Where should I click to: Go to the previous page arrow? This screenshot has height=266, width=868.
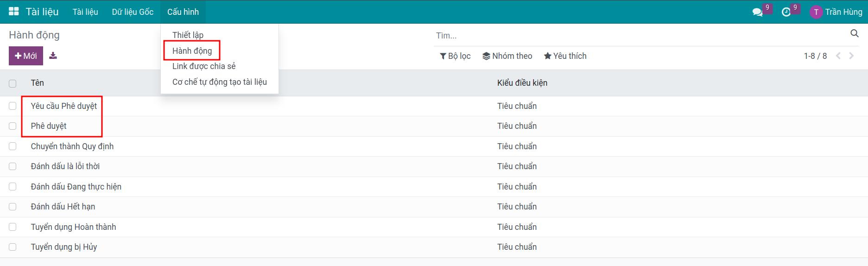[838, 56]
